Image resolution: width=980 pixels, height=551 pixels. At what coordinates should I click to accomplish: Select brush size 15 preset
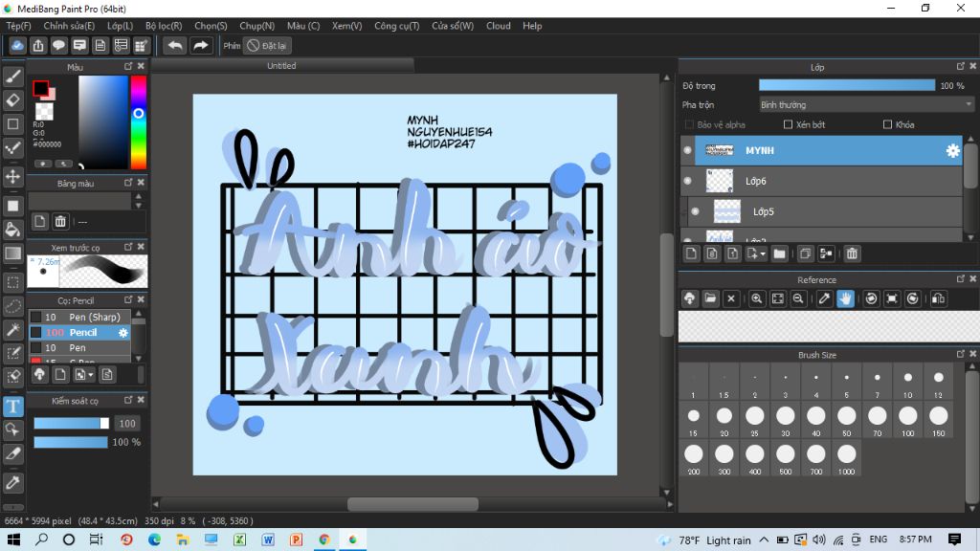click(x=693, y=420)
